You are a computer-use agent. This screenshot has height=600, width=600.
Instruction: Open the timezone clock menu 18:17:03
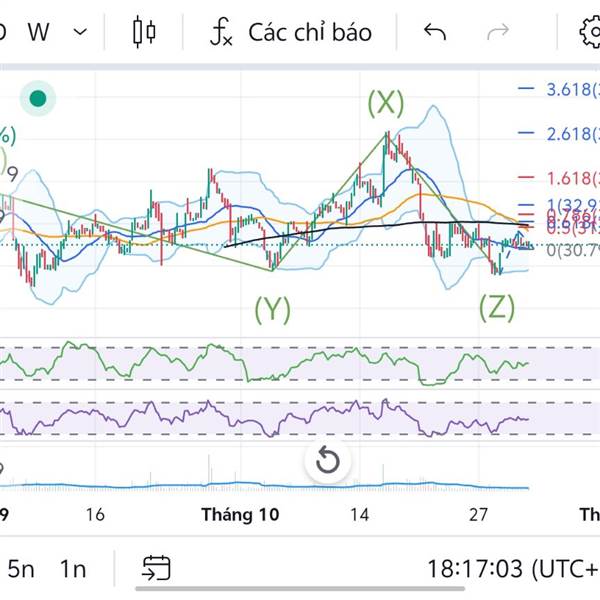pyautogui.click(x=512, y=569)
